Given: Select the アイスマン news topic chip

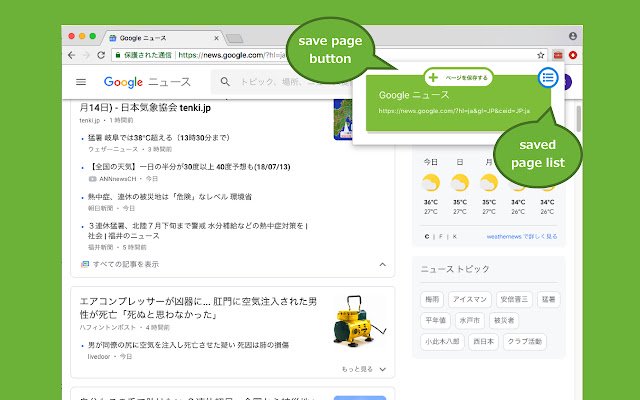Looking at the screenshot, I should click(470, 299).
